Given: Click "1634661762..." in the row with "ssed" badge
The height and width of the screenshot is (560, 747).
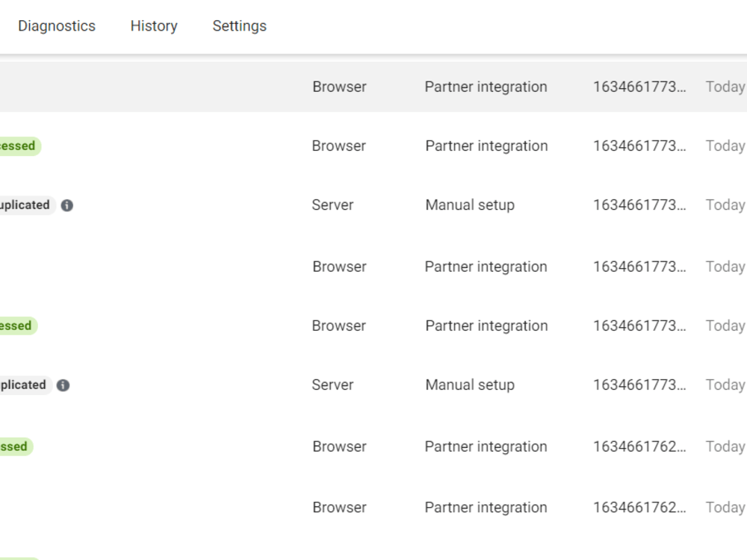Looking at the screenshot, I should [x=639, y=447].
